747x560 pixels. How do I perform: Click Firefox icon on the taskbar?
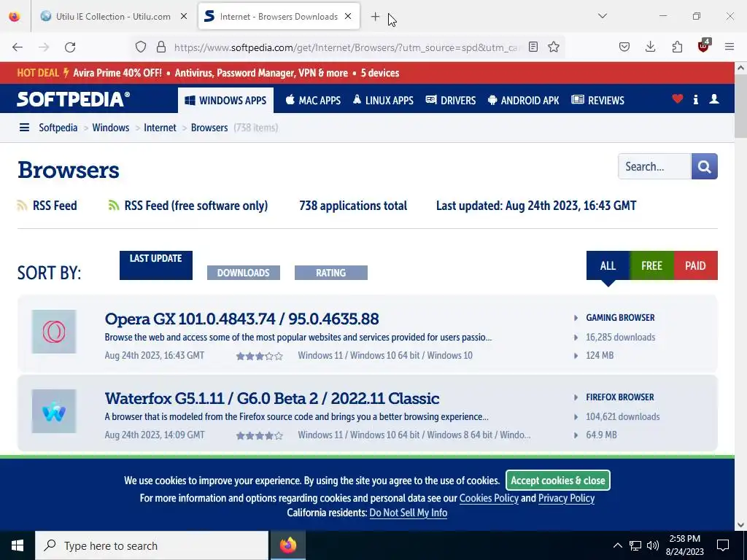(x=287, y=545)
